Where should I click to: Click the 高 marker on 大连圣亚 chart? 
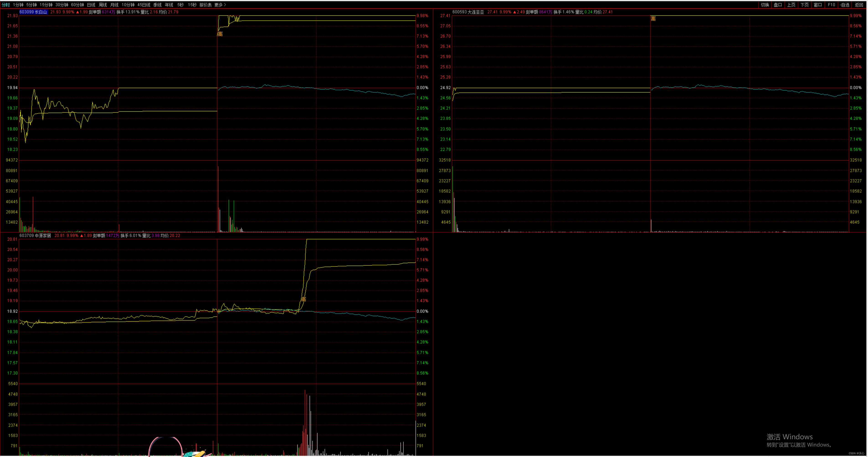coord(653,19)
